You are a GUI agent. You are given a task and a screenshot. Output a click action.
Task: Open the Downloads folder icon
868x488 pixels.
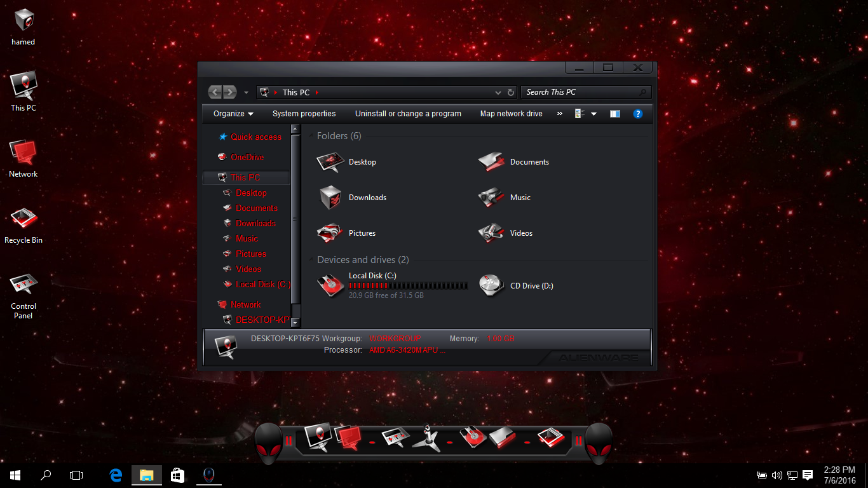click(330, 198)
